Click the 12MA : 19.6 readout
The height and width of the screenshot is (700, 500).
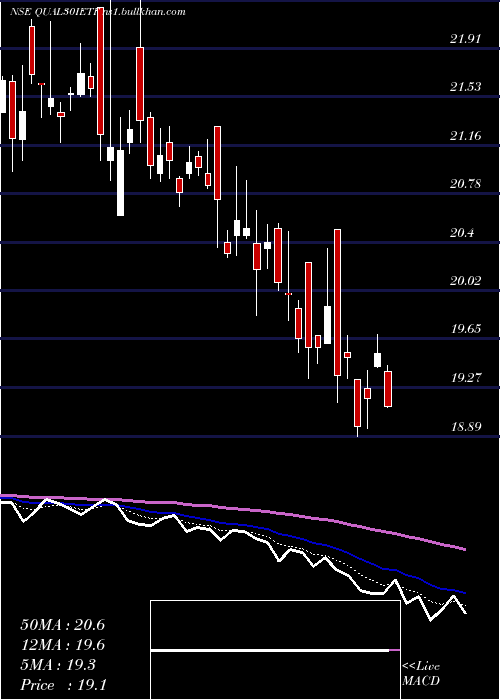pos(62,645)
